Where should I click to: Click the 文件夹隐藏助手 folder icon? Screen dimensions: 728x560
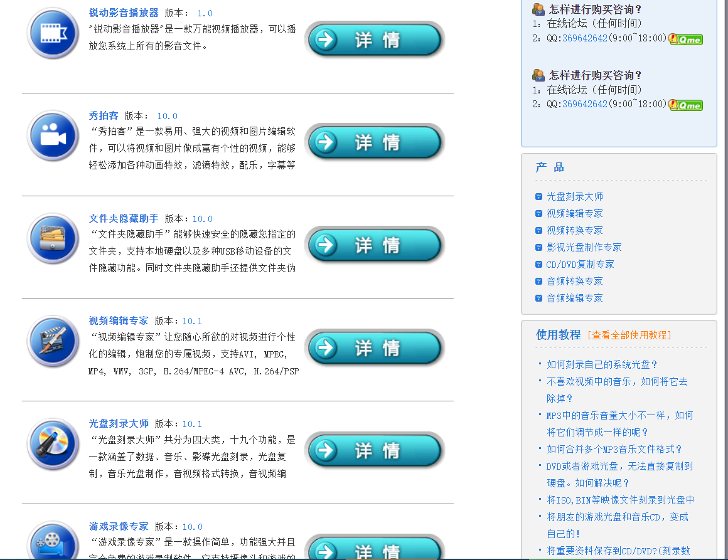[53, 238]
